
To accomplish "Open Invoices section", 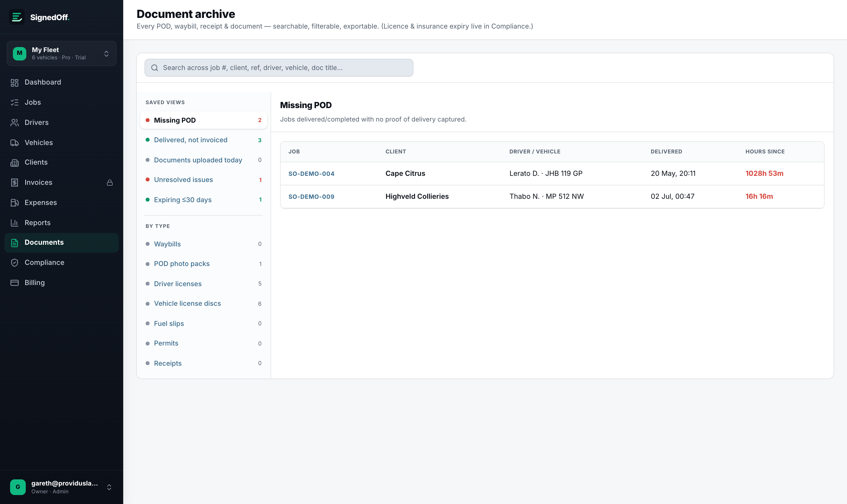I will pyautogui.click(x=62, y=183).
